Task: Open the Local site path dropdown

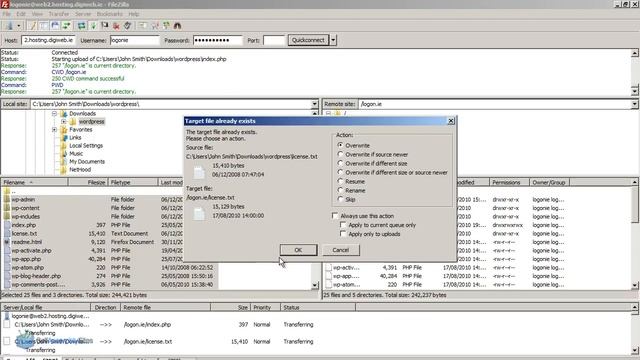Action: coord(315,104)
